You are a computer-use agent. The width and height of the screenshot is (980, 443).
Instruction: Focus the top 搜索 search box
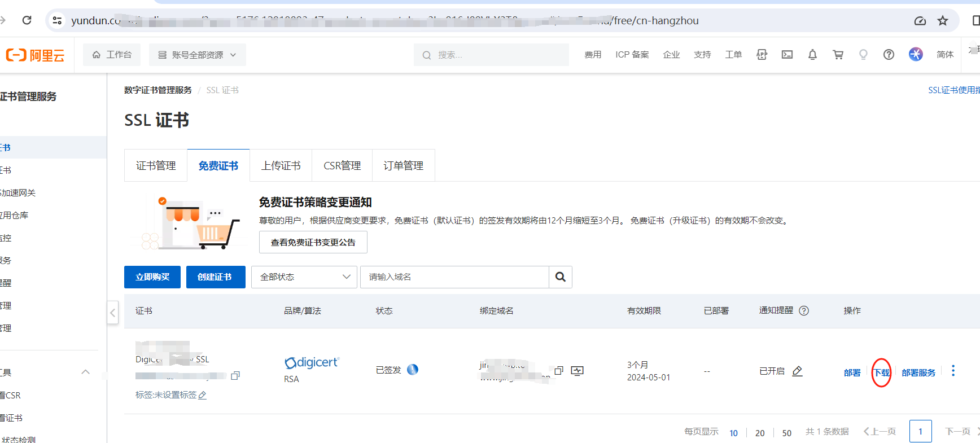[491, 55]
